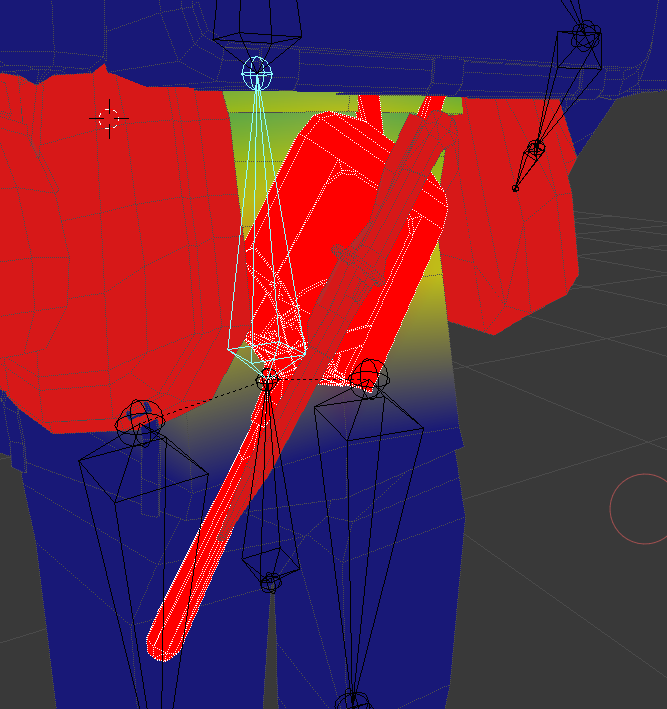Select the upper right shoulder joint sphere
This screenshot has height=709, width=667.
click(586, 35)
